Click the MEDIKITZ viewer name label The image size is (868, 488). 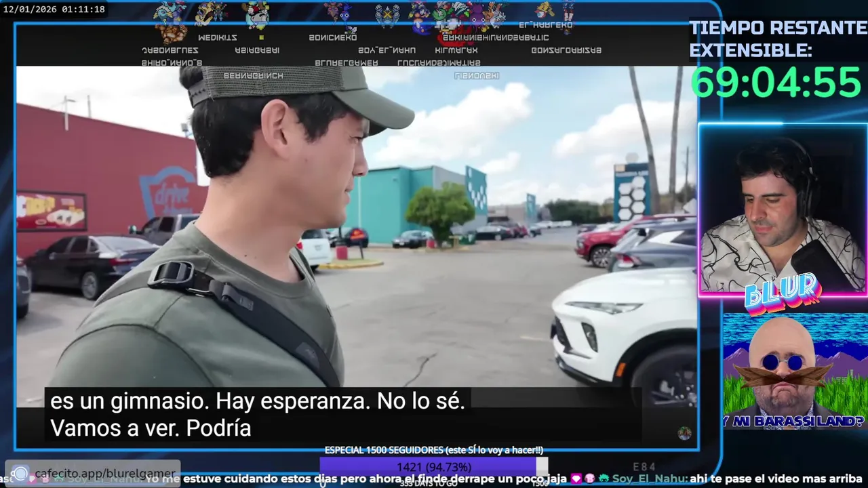(x=217, y=37)
